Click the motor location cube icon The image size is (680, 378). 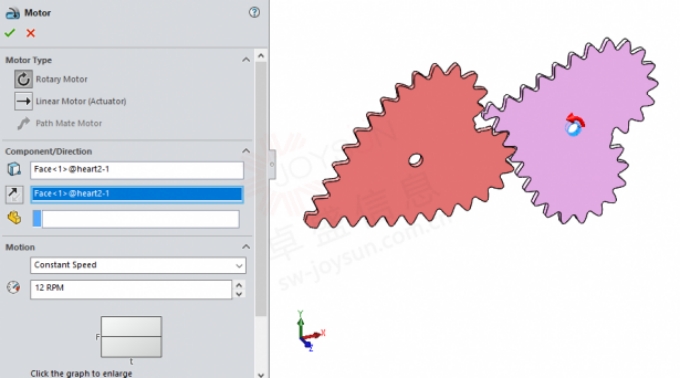pyautogui.click(x=14, y=169)
